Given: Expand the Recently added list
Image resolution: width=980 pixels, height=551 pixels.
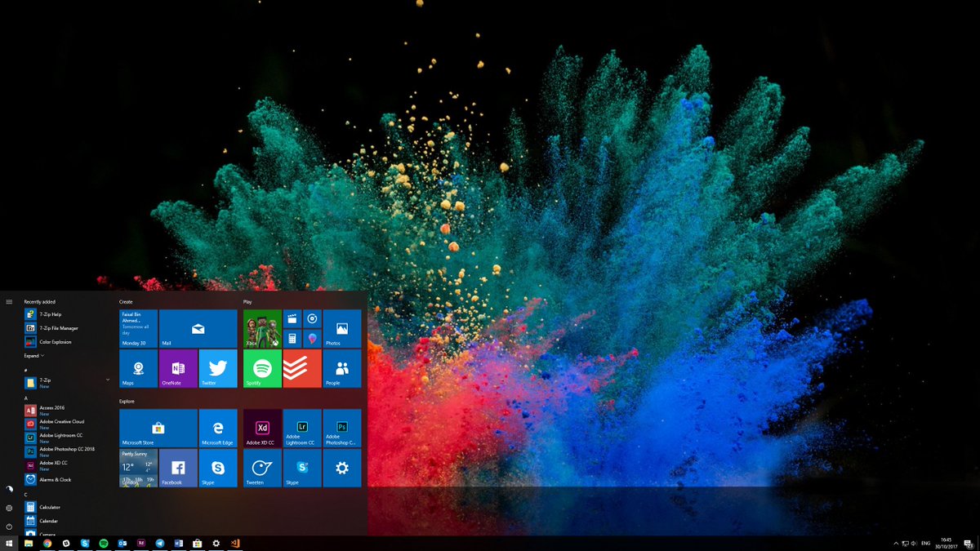Looking at the screenshot, I should tap(33, 356).
